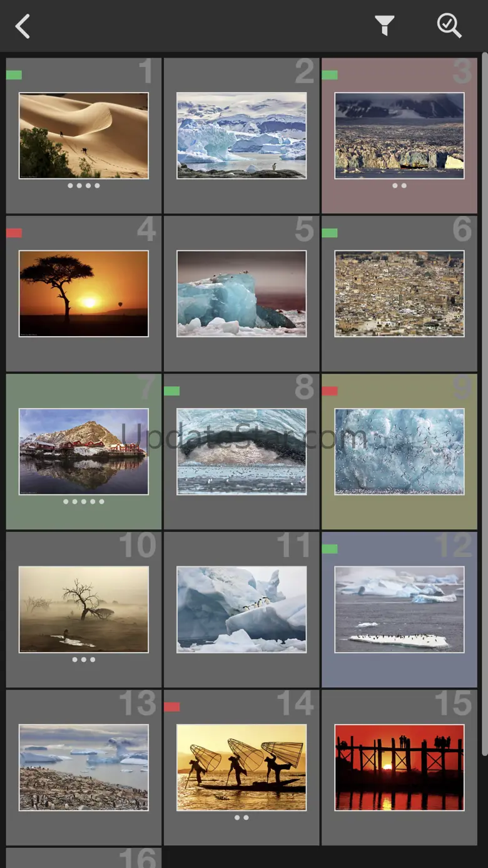Image resolution: width=488 pixels, height=868 pixels.
Task: Select the aerial city photo 6
Action: click(399, 294)
